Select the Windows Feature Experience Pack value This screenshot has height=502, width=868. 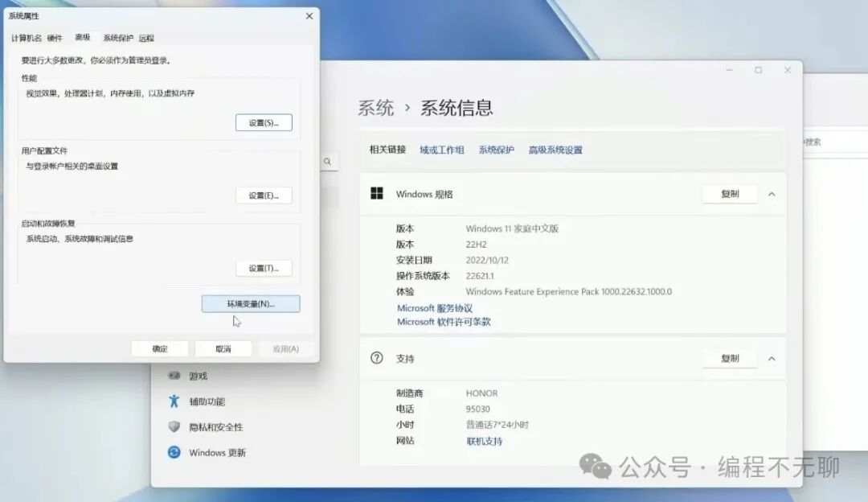pos(569,291)
